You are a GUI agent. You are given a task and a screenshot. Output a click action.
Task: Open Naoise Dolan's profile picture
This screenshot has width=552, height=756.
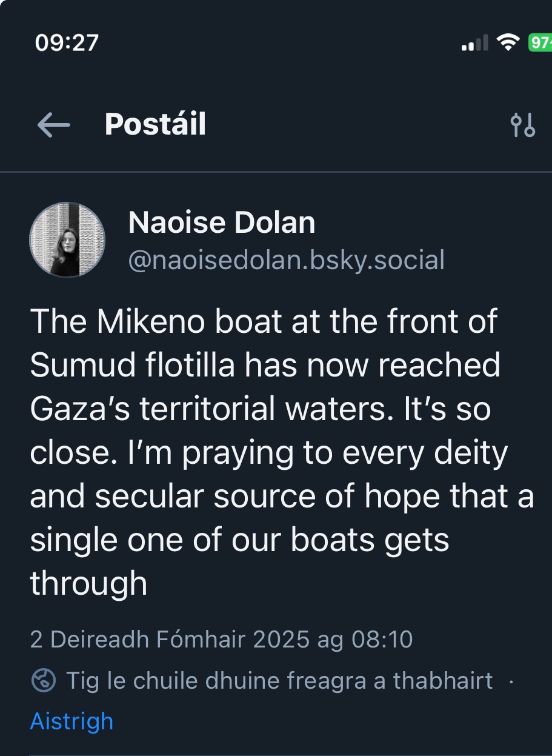click(x=67, y=239)
